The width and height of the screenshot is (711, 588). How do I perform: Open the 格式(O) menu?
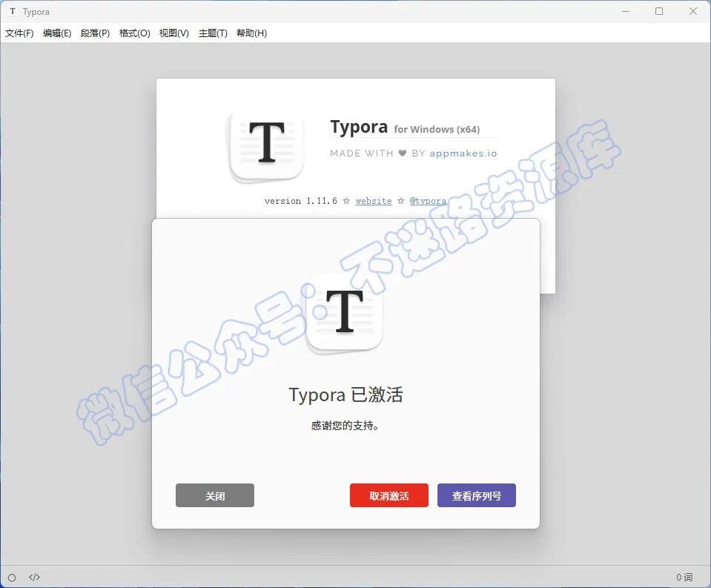click(135, 33)
